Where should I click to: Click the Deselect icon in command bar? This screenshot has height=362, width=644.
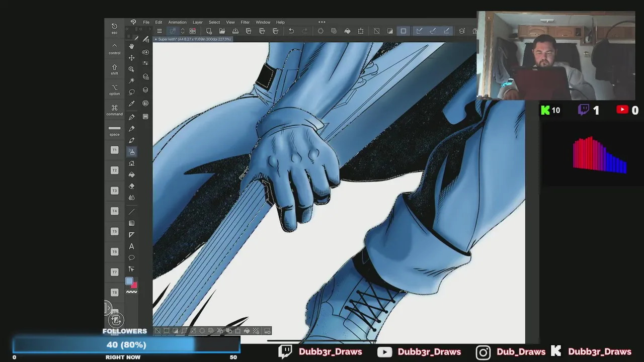376,31
